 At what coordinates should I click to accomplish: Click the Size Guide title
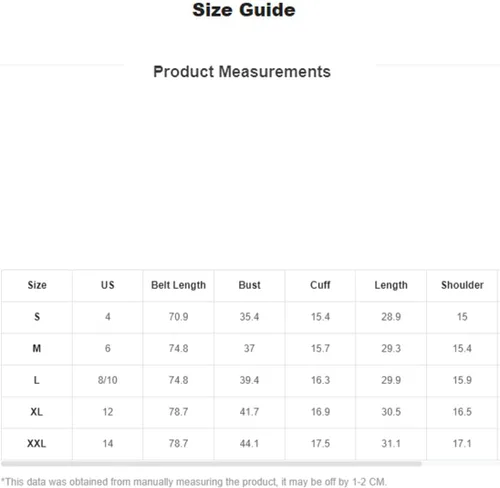(x=244, y=10)
